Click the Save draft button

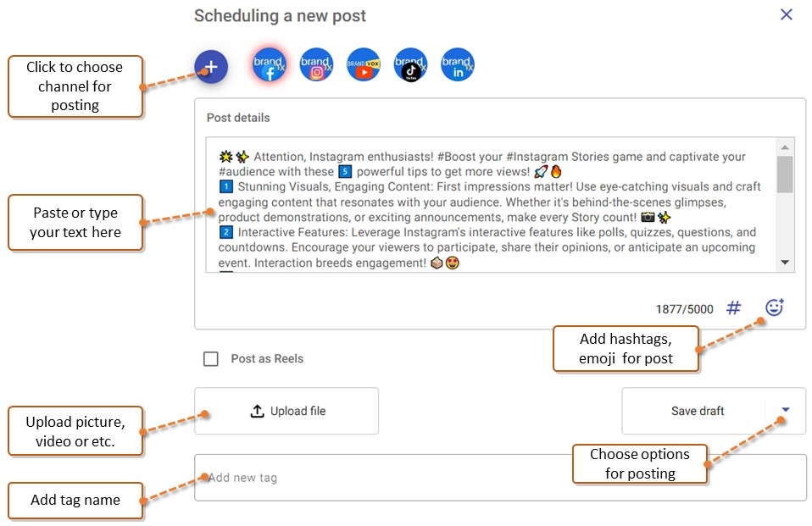click(698, 411)
